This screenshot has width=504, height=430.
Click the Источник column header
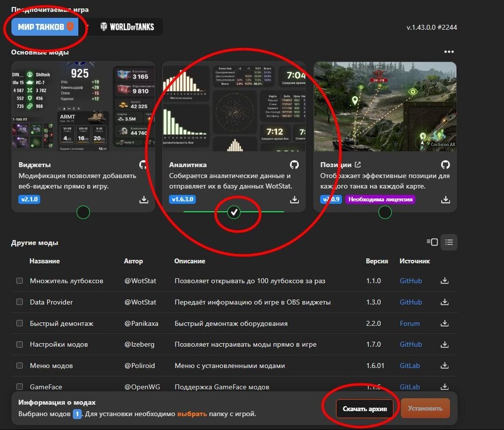(415, 261)
